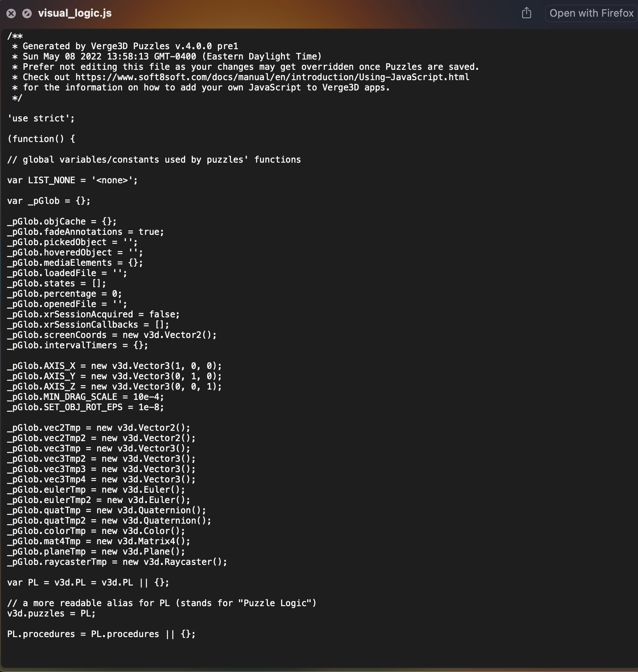
Task: Click the _pGlob.raycasterTmp Raycaster line
Action: point(117,562)
